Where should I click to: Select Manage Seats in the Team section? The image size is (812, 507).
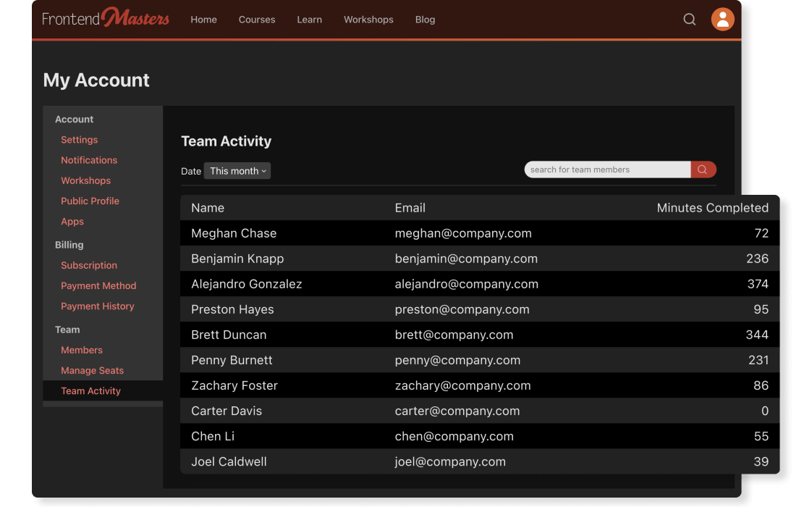click(92, 370)
